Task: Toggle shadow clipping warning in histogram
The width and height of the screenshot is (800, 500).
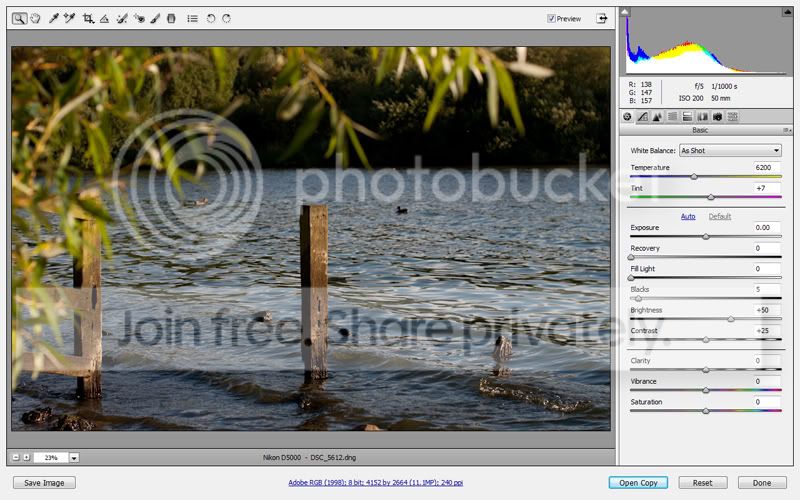Action: (627, 13)
